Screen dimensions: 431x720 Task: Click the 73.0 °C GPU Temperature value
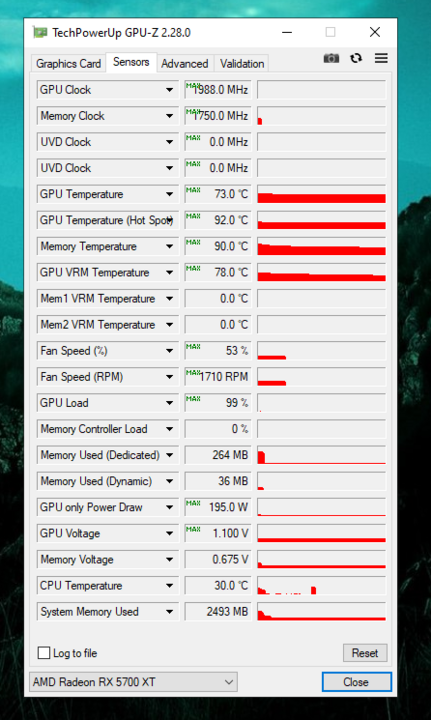pyautogui.click(x=218, y=194)
